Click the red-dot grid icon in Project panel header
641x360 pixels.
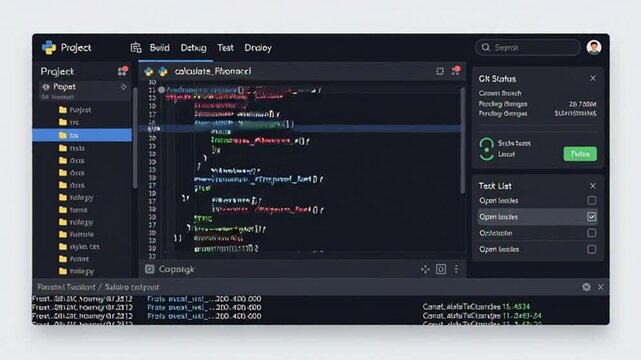pos(123,71)
